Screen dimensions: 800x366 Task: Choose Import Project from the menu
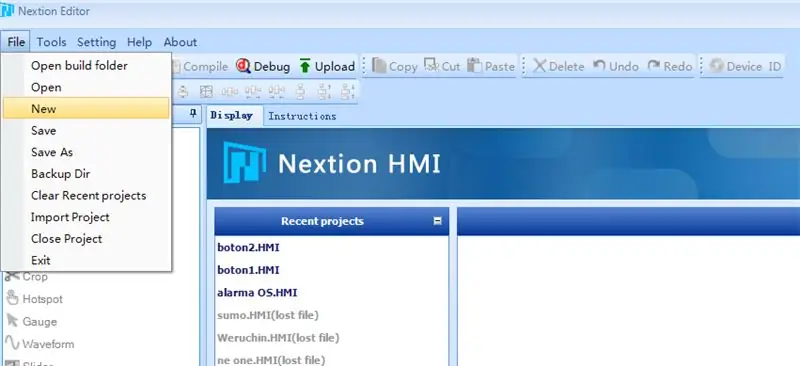click(86, 217)
